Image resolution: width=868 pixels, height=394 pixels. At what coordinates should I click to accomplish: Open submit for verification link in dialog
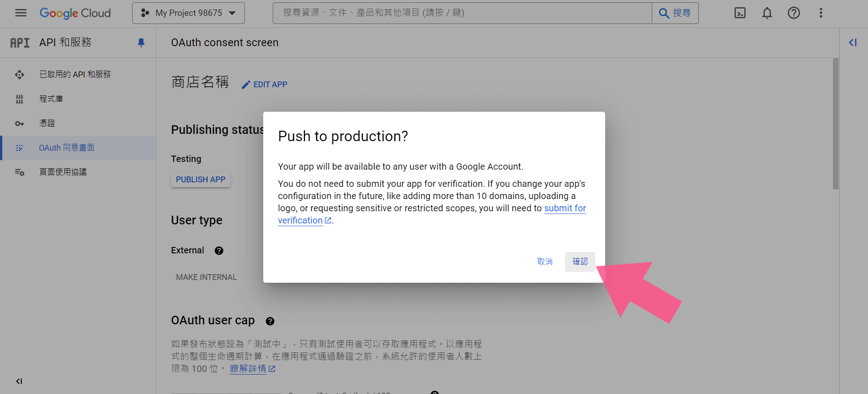[565, 208]
